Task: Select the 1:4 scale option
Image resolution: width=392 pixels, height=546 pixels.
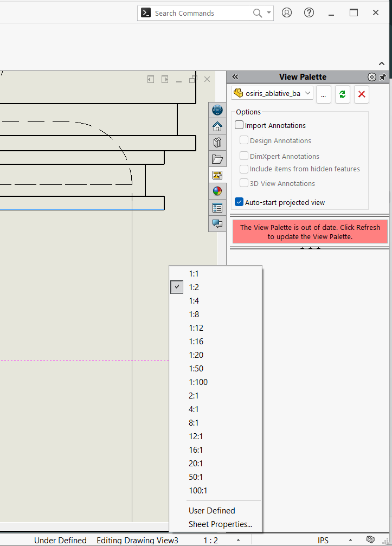Action: [x=194, y=301]
